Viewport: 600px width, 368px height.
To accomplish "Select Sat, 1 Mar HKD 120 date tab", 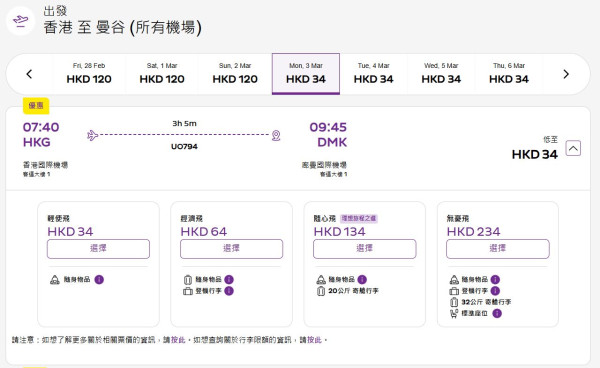I will 162,74.
